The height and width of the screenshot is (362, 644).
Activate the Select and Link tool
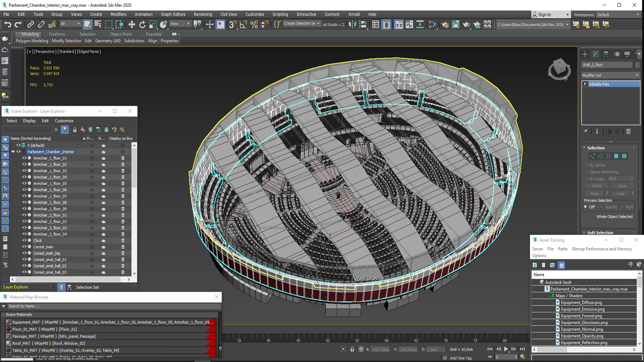pos(31,24)
